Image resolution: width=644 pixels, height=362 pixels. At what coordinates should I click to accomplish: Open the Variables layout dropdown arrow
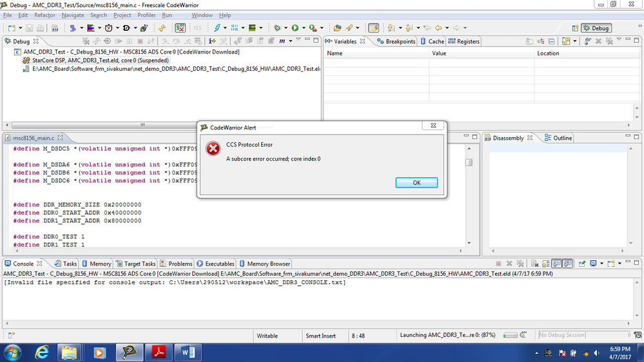[575, 41]
